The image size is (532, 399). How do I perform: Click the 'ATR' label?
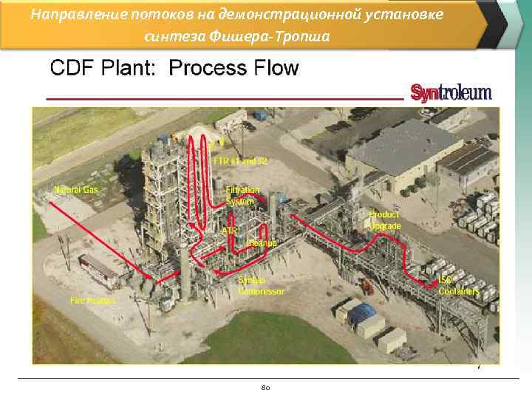point(229,231)
